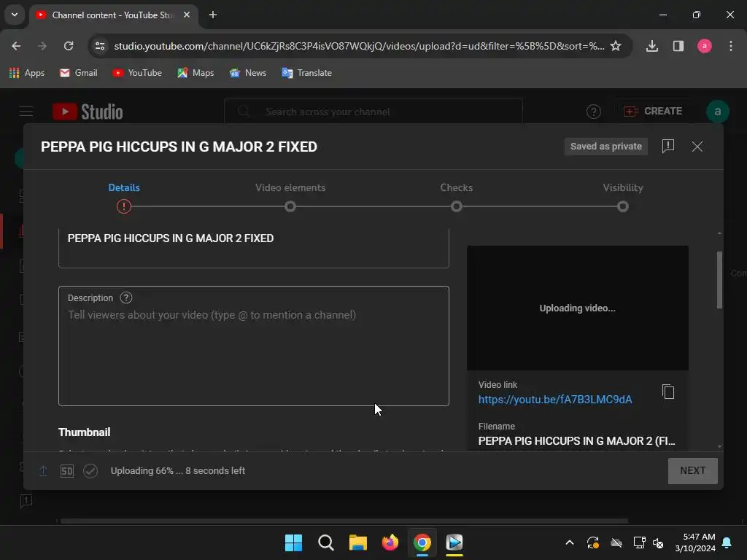
Task: Click the checks complete checkmark icon
Action: coord(90,471)
